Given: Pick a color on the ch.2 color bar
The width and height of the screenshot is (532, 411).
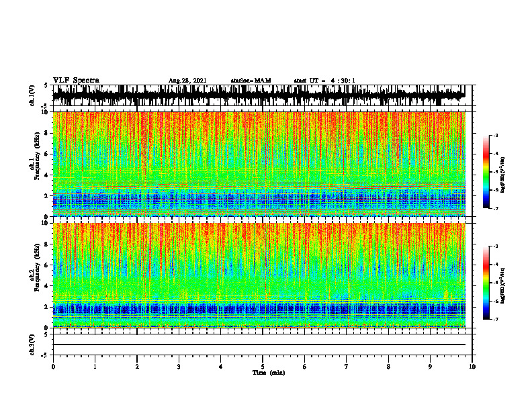Looking at the screenshot, I should (x=486, y=283).
